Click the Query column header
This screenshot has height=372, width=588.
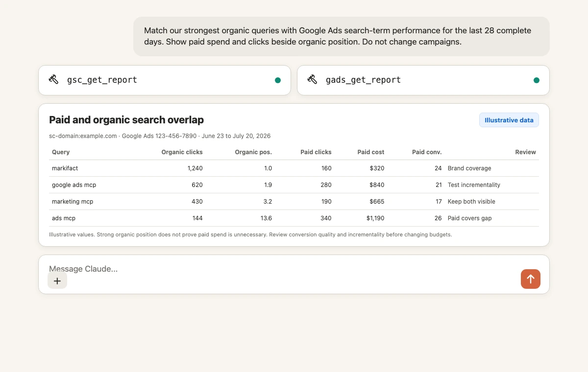click(61, 152)
